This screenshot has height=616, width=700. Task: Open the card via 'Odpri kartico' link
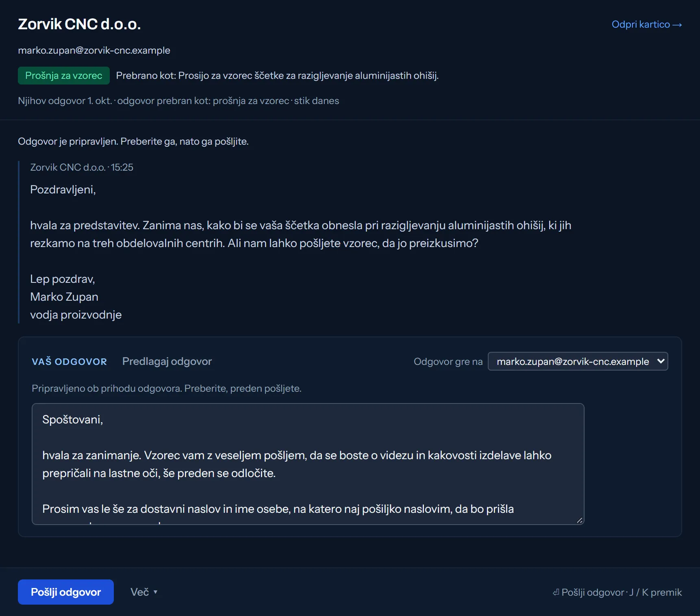click(647, 24)
